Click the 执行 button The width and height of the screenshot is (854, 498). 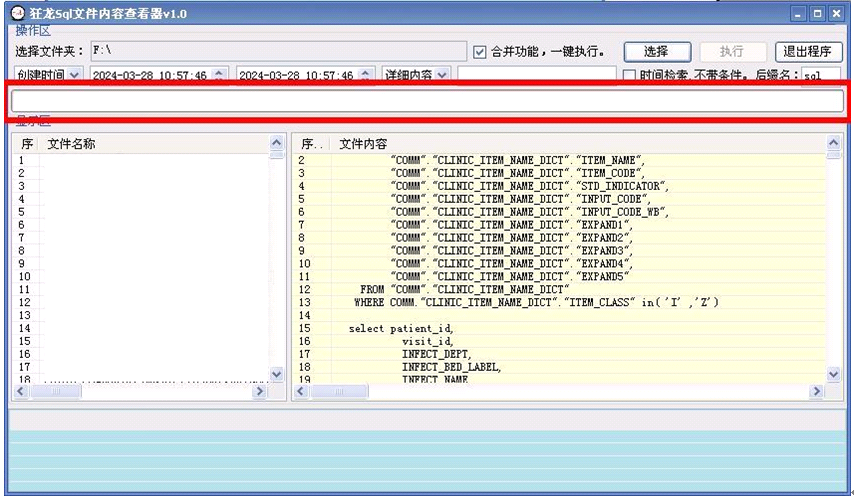pyautogui.click(x=733, y=52)
